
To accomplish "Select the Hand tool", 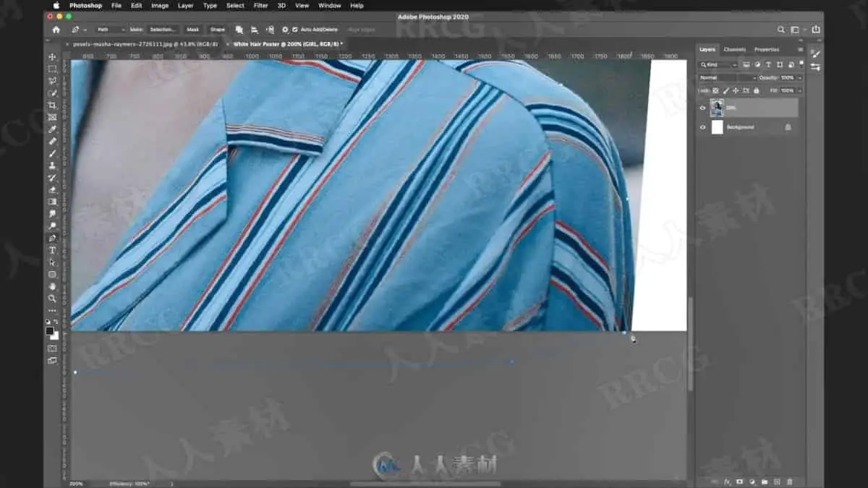I will pyautogui.click(x=52, y=286).
